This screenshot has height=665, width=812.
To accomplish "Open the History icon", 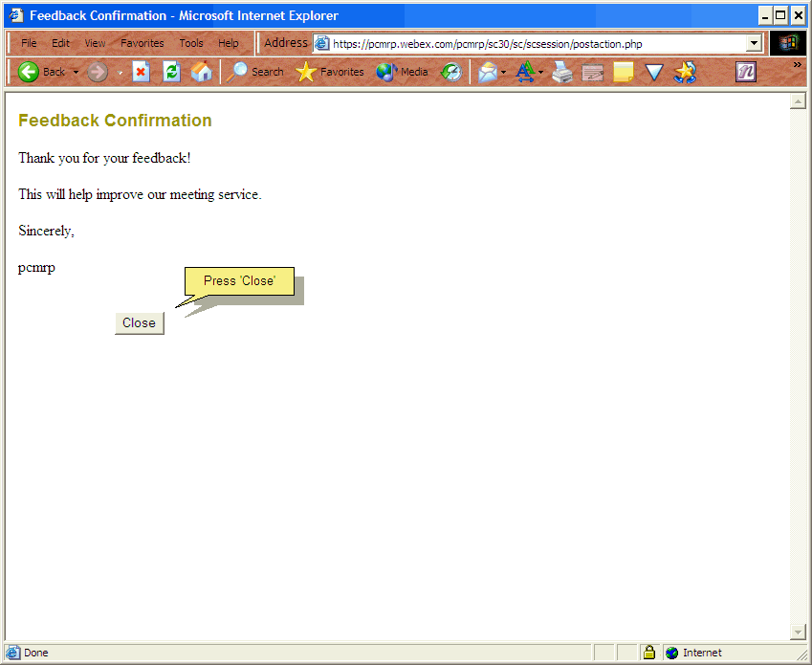I will click(451, 72).
